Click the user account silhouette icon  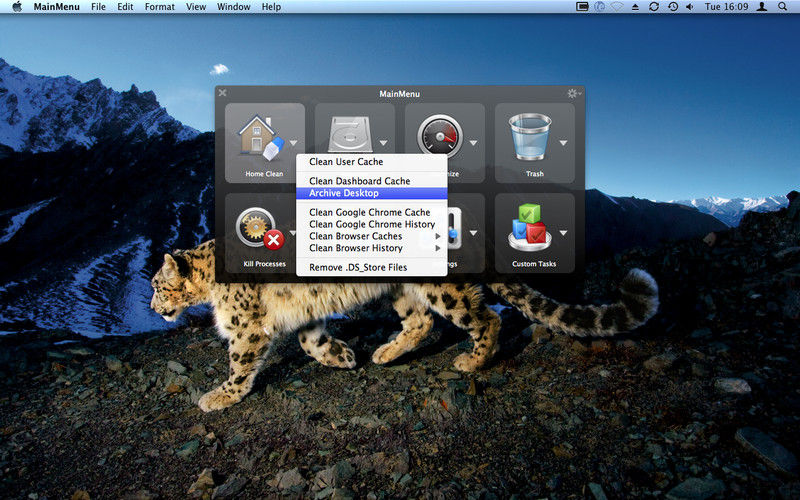[x=762, y=7]
